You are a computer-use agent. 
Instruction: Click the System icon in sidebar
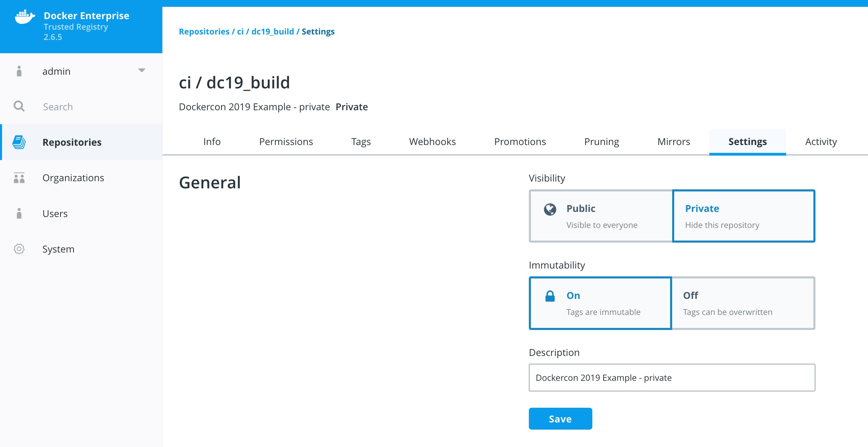click(18, 249)
